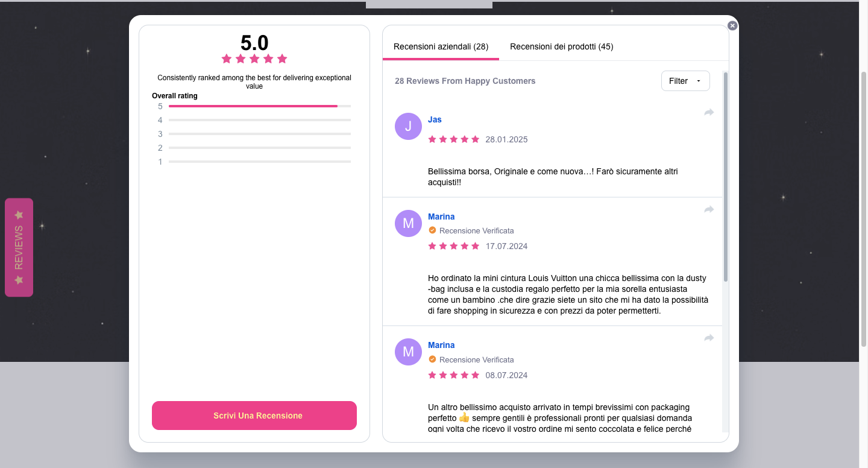Click the reviewer name Jas

pyautogui.click(x=435, y=119)
